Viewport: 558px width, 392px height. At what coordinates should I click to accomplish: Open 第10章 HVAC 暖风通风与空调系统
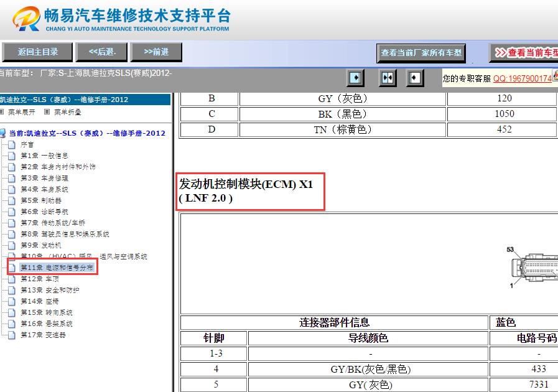(83, 256)
